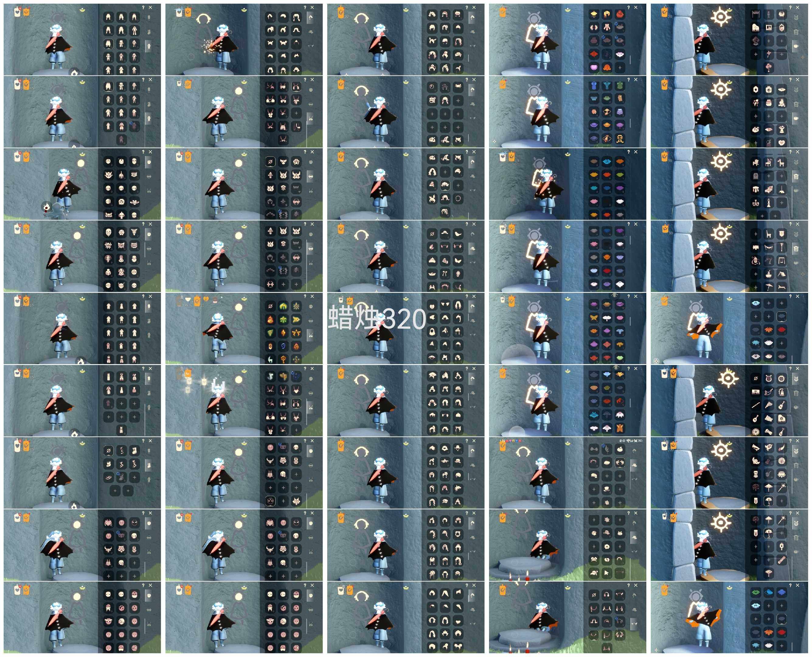Pick the skateboard prop
Screen dimensions: 812x657
781,560
